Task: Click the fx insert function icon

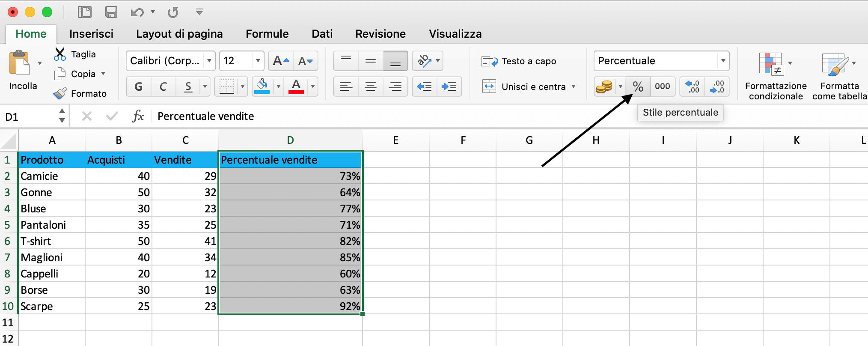Action: click(x=138, y=116)
